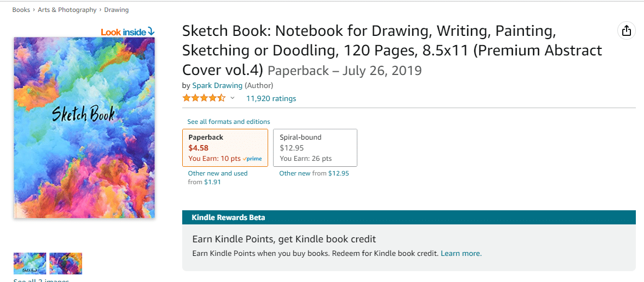Image resolution: width=644 pixels, height=282 pixels.
Task: Go to Books breadcrumb
Action: 21,10
